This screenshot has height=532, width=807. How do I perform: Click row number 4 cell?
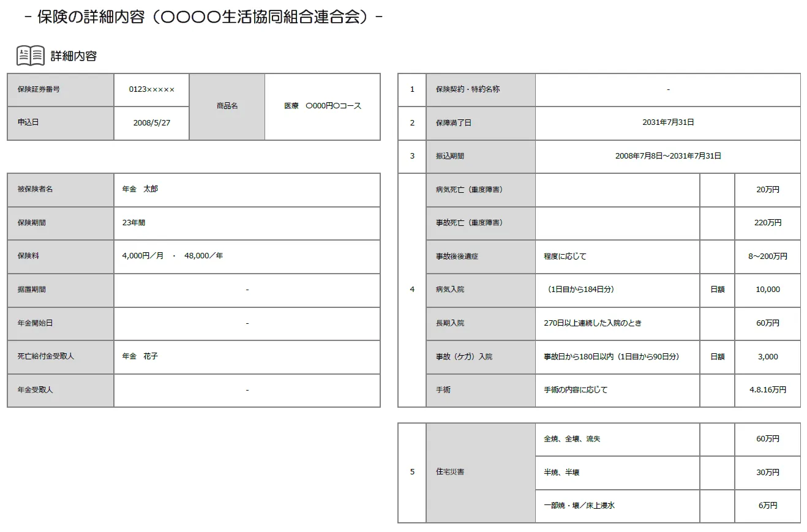tap(412, 290)
